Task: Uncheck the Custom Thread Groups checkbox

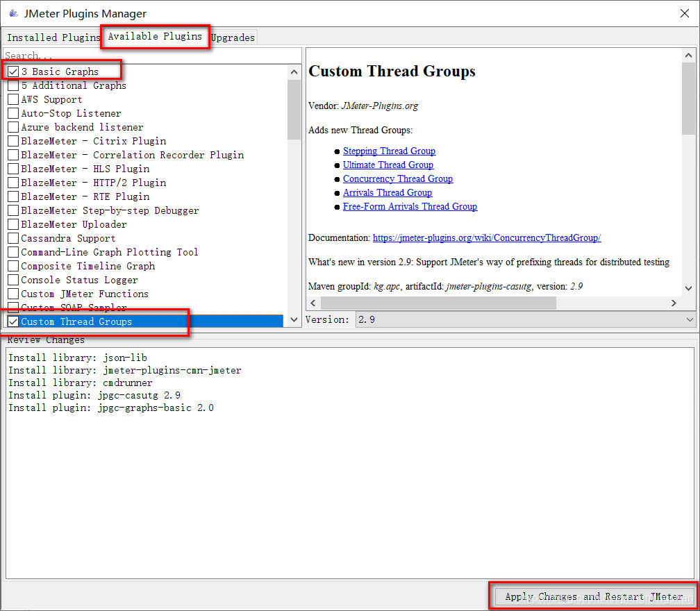Action: (13, 321)
